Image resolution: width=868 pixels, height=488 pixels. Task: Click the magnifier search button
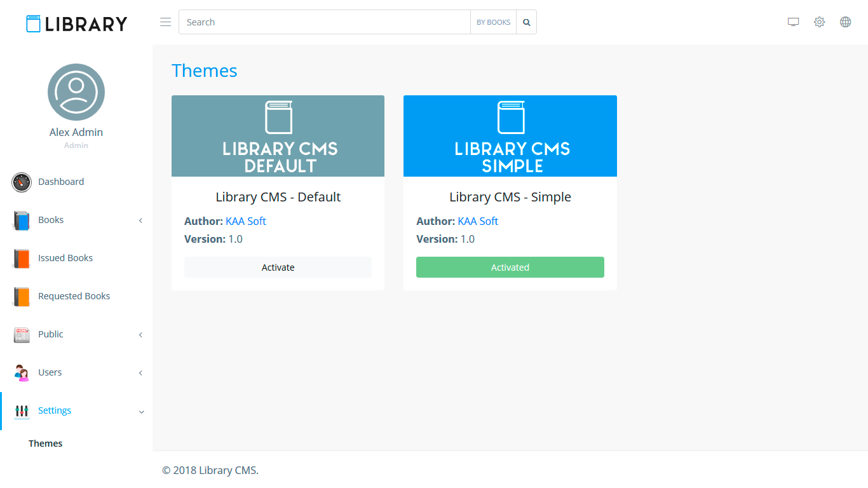point(526,22)
